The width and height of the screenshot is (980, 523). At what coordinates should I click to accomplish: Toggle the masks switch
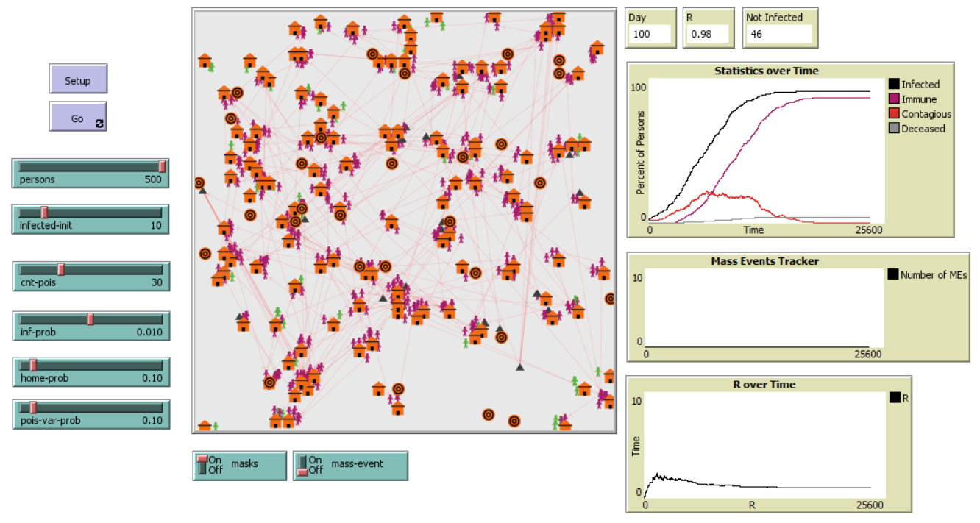(202, 465)
